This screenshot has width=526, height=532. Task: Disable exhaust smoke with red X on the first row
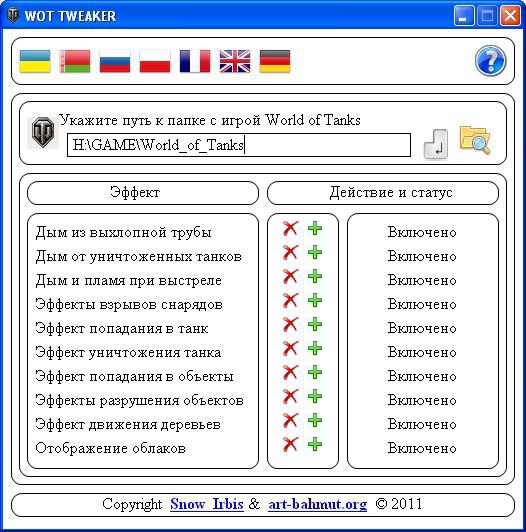coord(290,228)
